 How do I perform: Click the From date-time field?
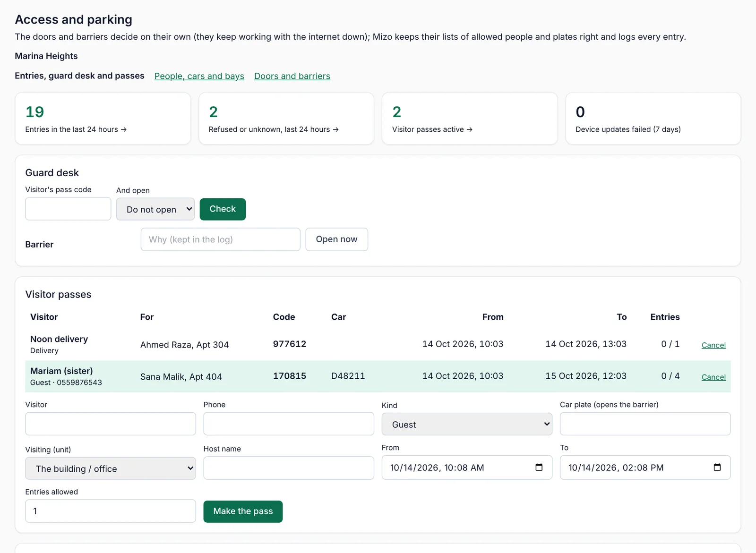tap(467, 468)
